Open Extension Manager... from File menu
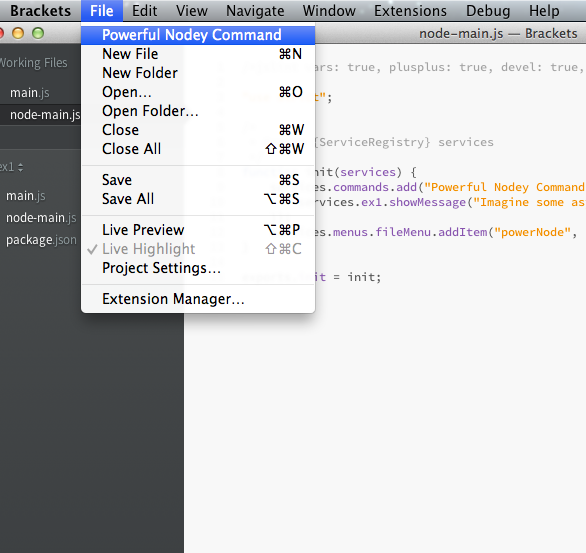The height and width of the screenshot is (553, 586). point(198,299)
